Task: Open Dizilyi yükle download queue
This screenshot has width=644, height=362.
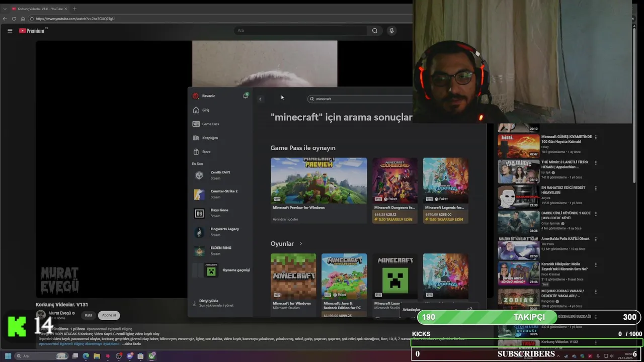Action: click(216, 303)
